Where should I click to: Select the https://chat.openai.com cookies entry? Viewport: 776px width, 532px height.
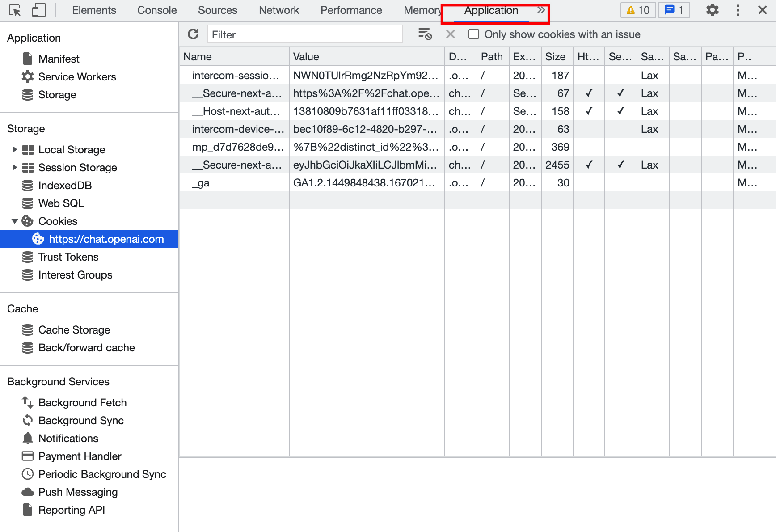pos(106,239)
